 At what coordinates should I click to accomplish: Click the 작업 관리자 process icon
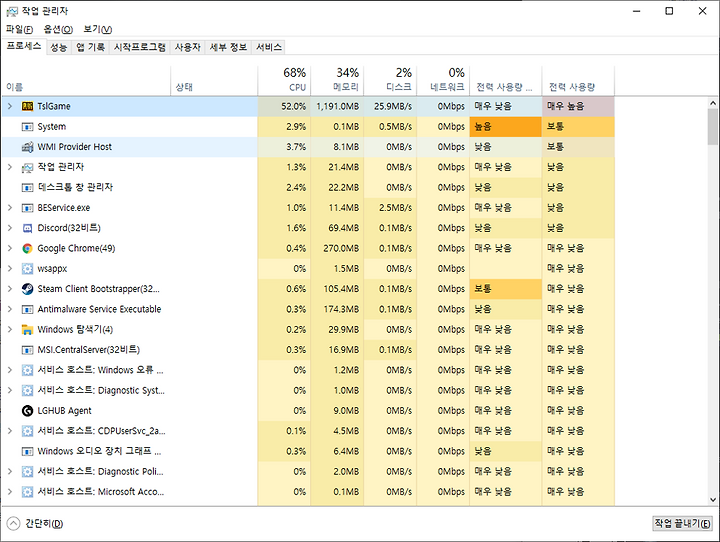tap(28, 167)
